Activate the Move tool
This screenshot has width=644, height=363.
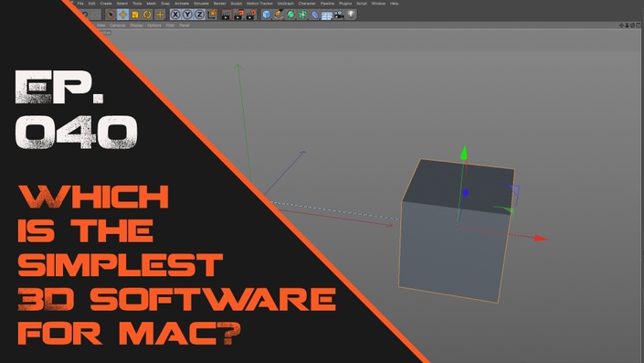[122, 15]
